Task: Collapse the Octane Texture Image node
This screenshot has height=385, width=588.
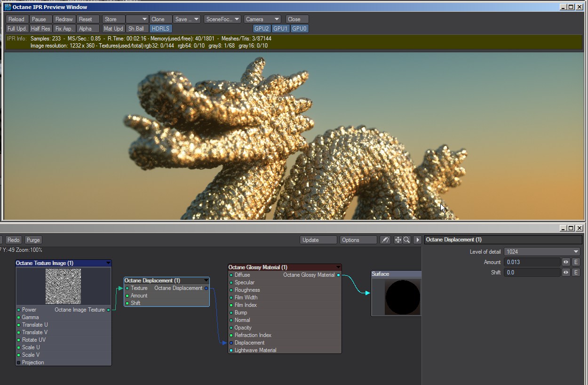Action: (x=108, y=263)
